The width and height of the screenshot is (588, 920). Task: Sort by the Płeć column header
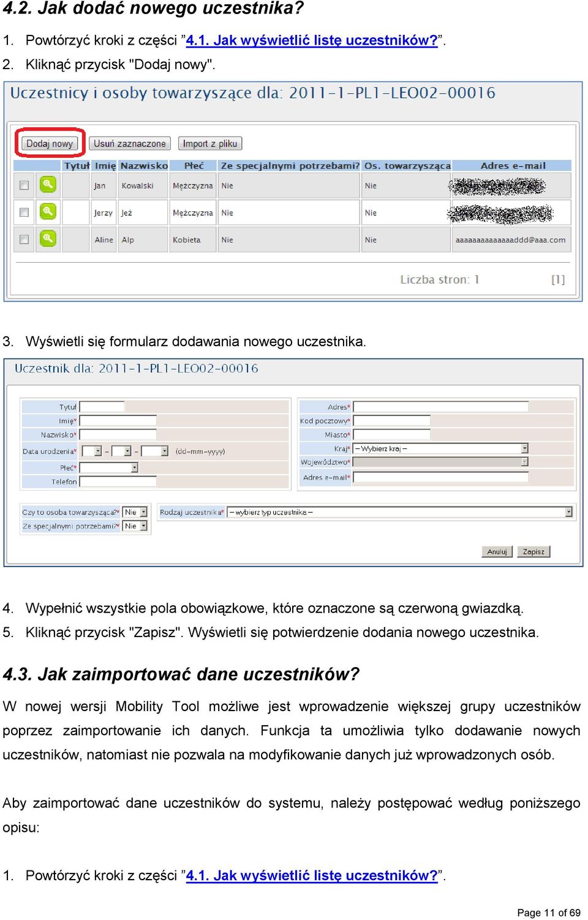194,165
